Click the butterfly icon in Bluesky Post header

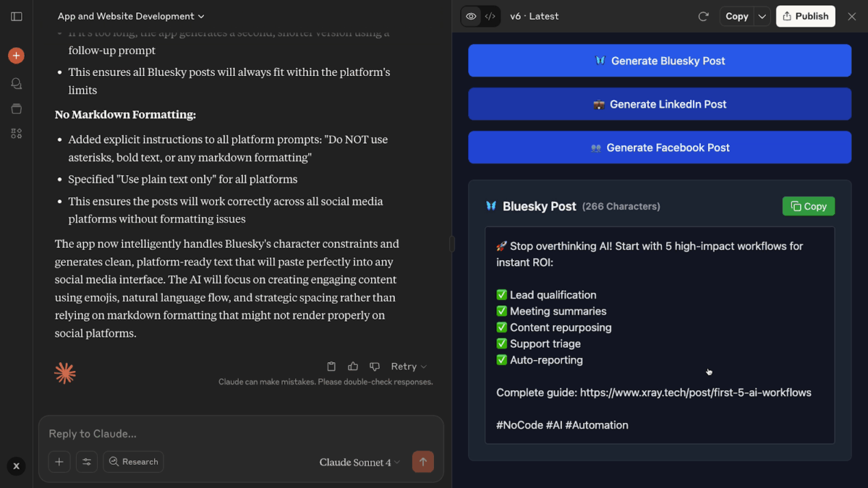[x=491, y=206]
